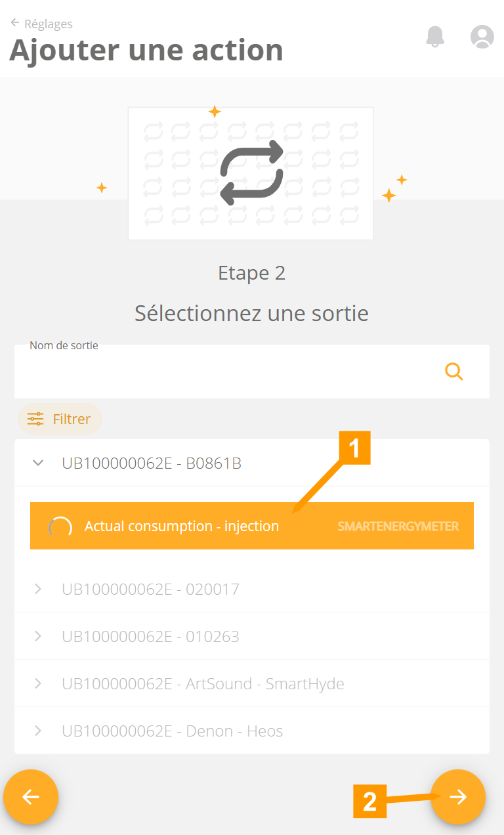This screenshot has width=504, height=835.
Task: Expand the ArtSound - SmartHyde group
Action: point(38,683)
